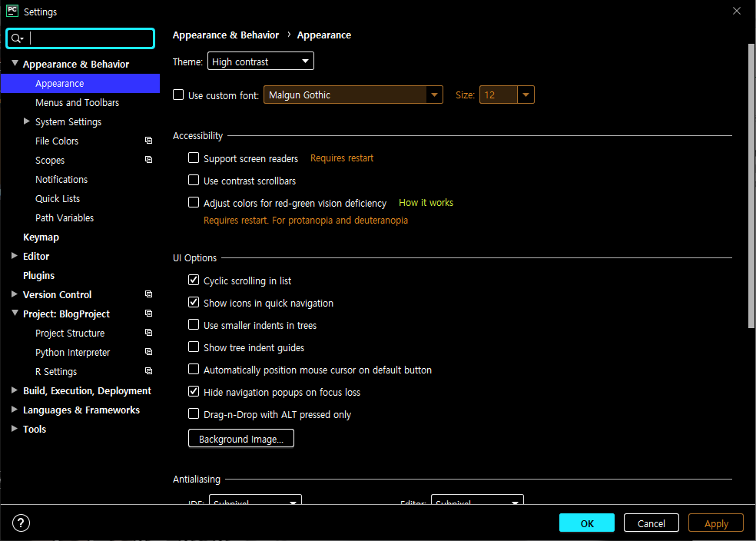Uncheck Show icons in quick navigation

coord(194,302)
